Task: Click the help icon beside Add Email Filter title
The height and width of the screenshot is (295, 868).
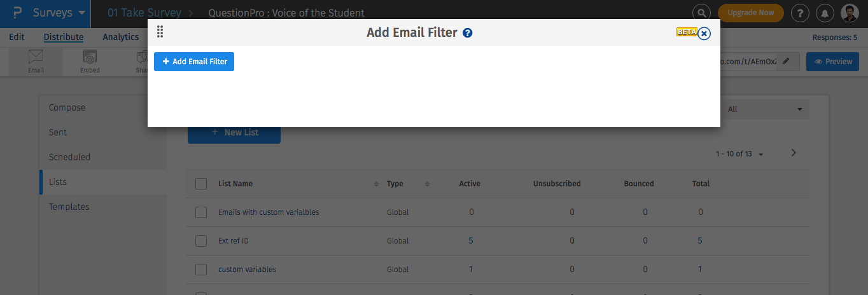Action: coord(468,33)
